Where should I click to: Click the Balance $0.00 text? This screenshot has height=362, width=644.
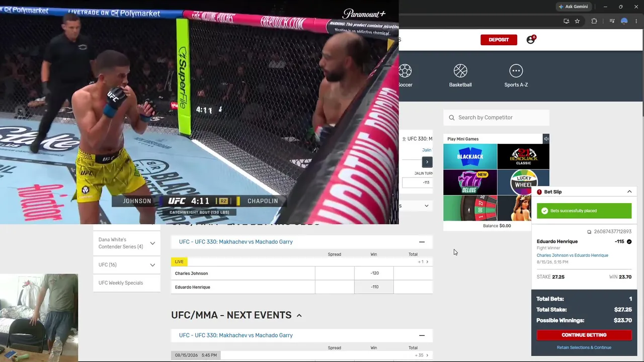tap(497, 226)
